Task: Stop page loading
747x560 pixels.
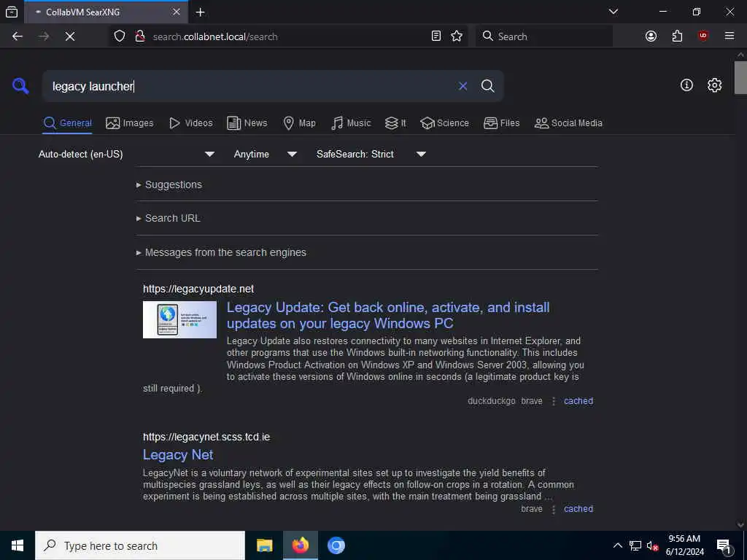Action: pos(70,36)
